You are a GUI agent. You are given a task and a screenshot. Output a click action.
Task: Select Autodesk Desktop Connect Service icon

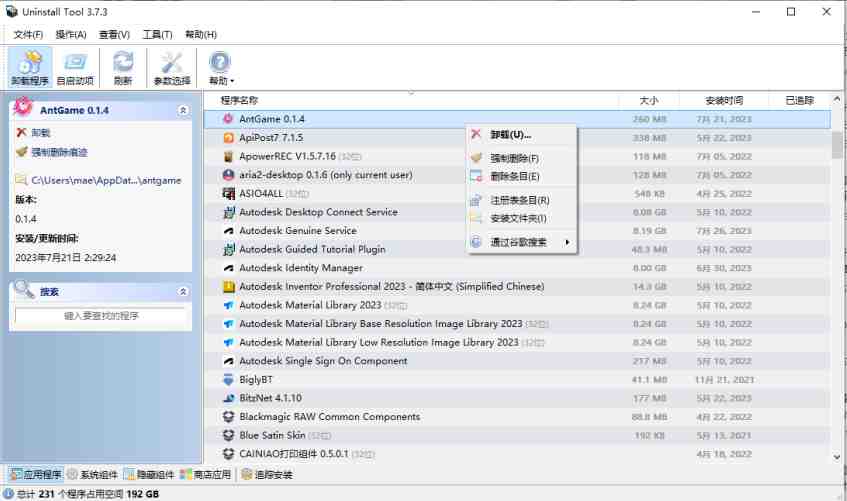228,212
